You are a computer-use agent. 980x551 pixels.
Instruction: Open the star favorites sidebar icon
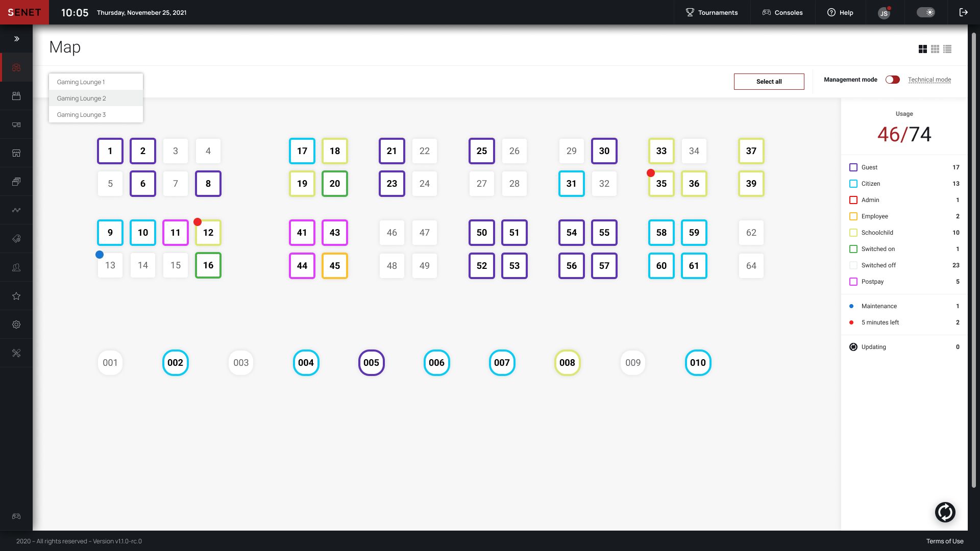point(16,296)
